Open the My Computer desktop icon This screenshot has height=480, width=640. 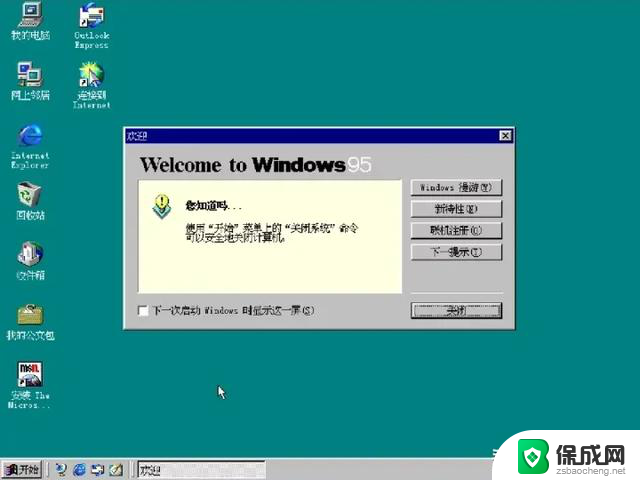pyautogui.click(x=31, y=20)
